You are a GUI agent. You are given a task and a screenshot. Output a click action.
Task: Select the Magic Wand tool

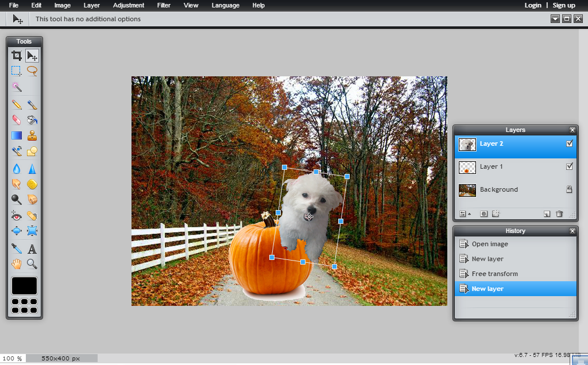[17, 87]
